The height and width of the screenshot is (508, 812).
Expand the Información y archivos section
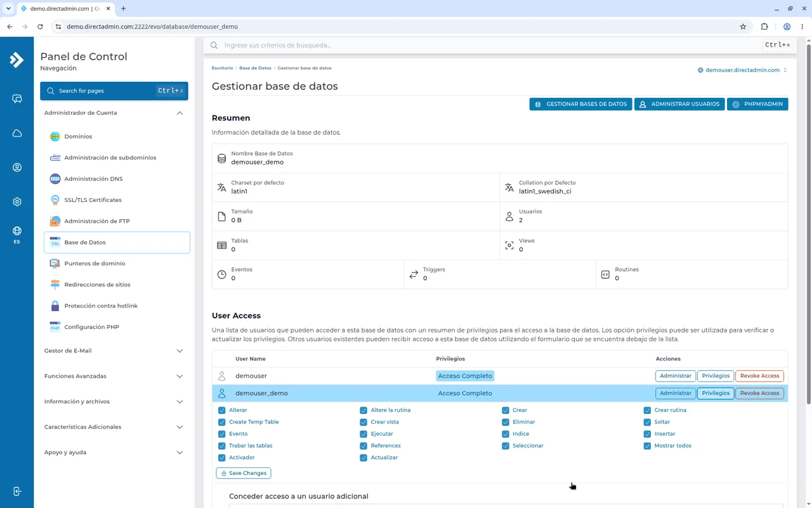click(x=114, y=401)
